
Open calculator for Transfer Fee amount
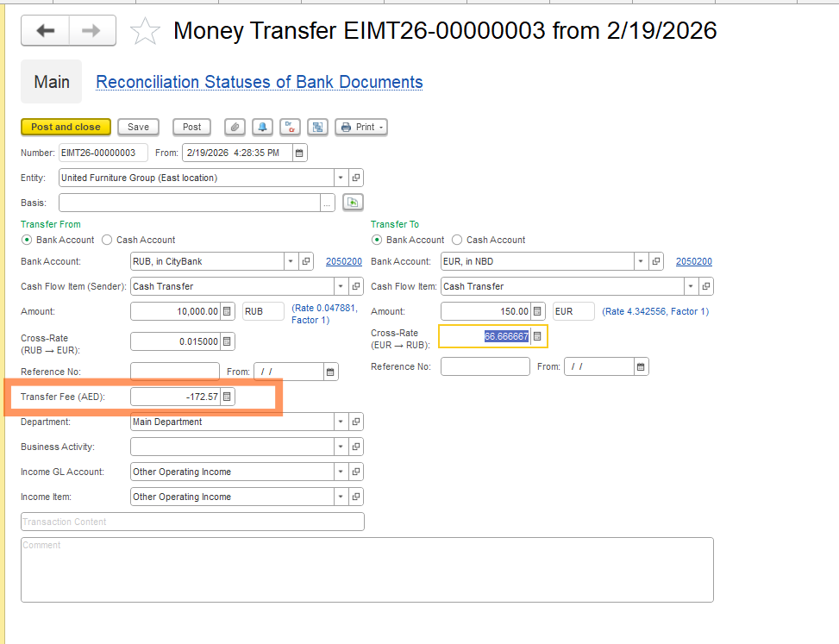point(227,397)
